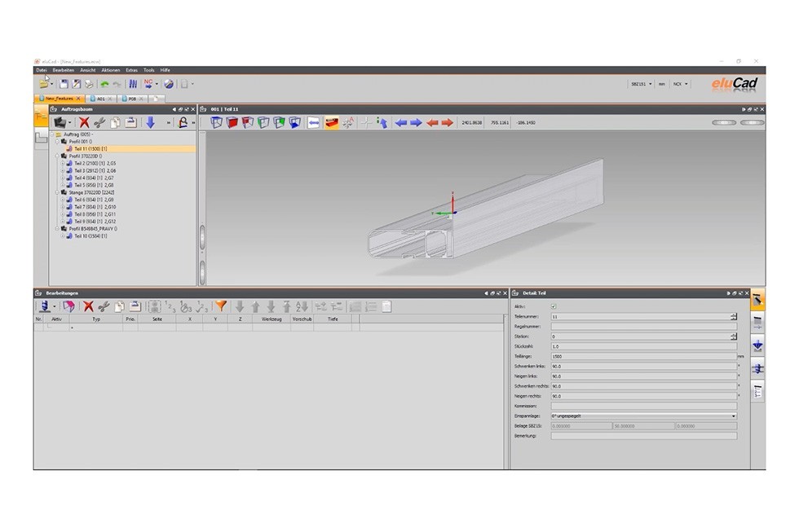Expand the Teil 2 (2100) tree node
This screenshot has height=532, width=799.
63,164
